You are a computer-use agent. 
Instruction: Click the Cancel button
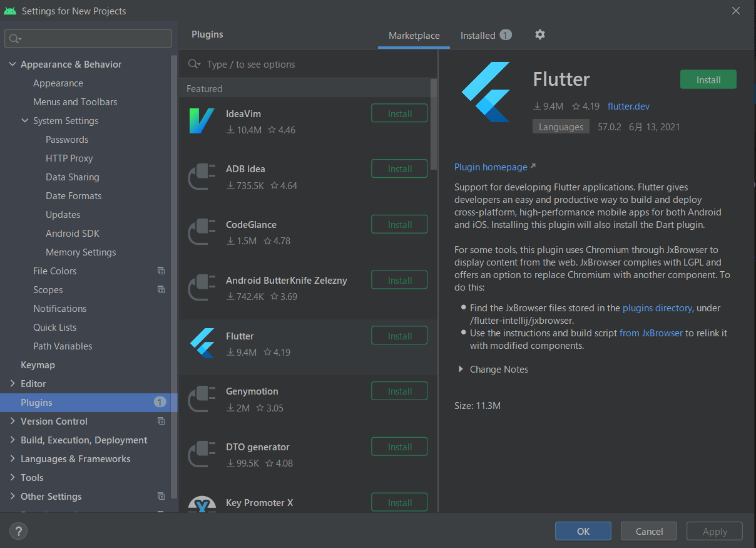(649, 531)
